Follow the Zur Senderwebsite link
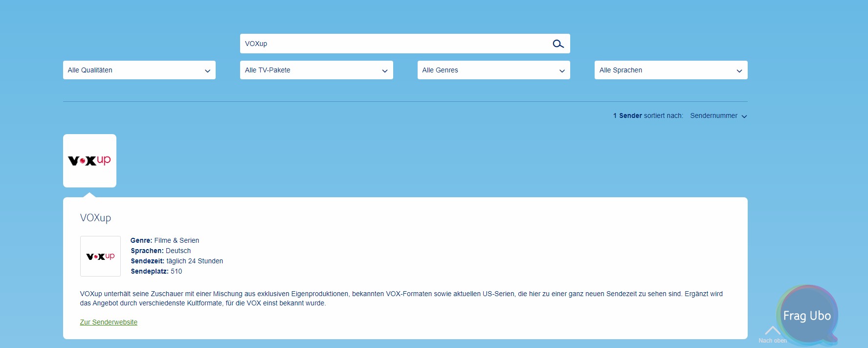This screenshot has height=348, width=868. (109, 322)
